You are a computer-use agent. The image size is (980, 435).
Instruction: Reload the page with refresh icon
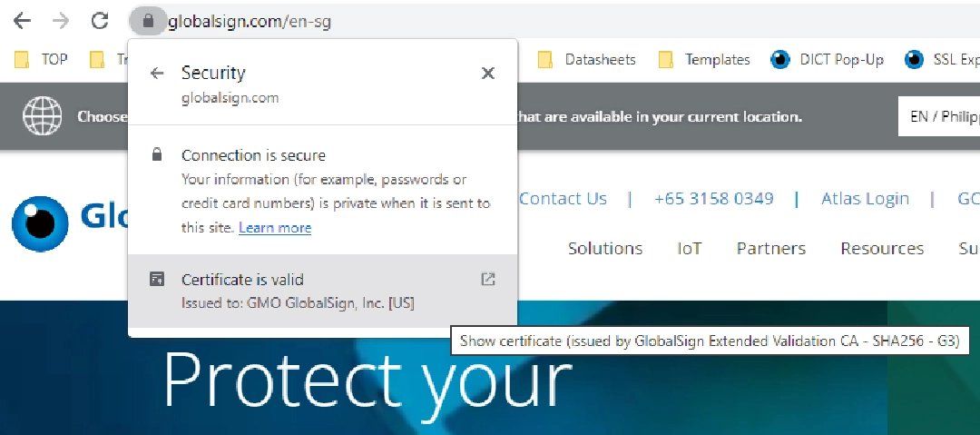(x=100, y=21)
